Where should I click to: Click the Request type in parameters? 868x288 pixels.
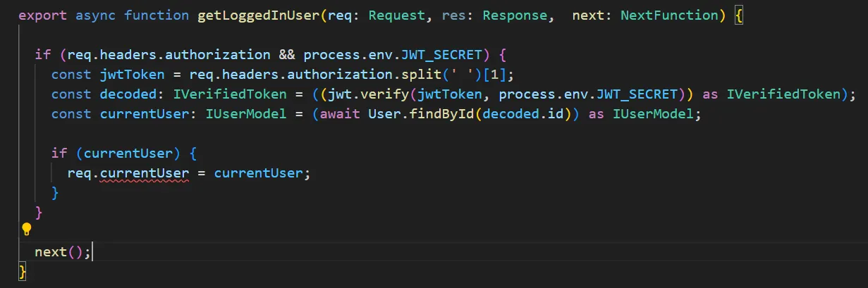(397, 15)
